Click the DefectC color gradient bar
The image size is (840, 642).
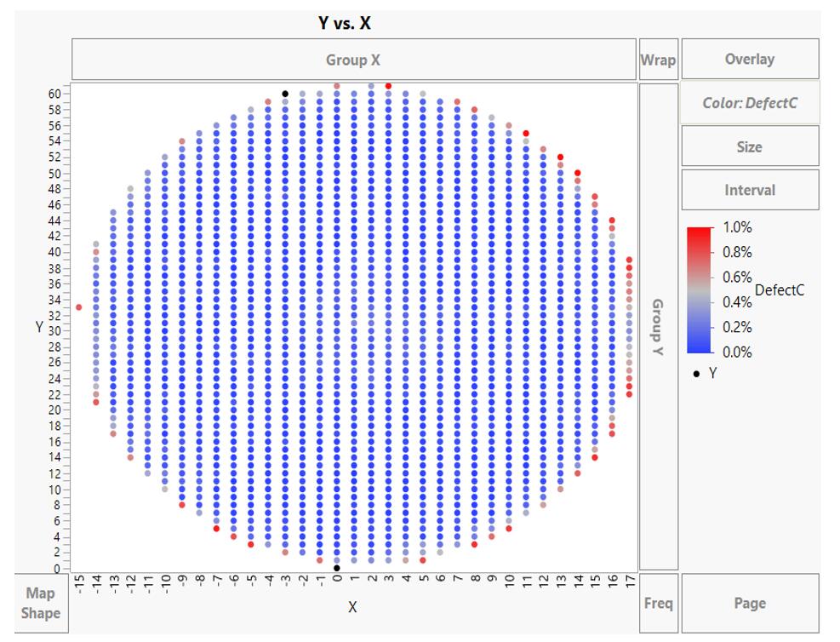[x=699, y=289]
